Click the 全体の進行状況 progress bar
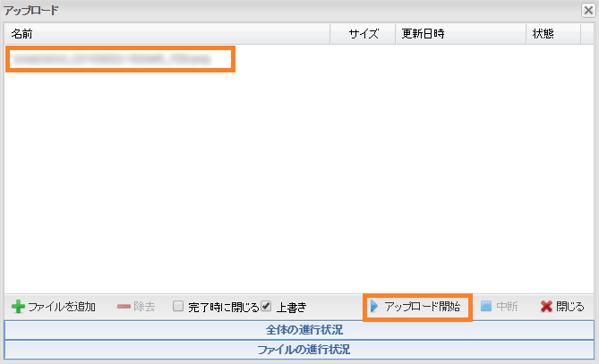 (x=299, y=330)
